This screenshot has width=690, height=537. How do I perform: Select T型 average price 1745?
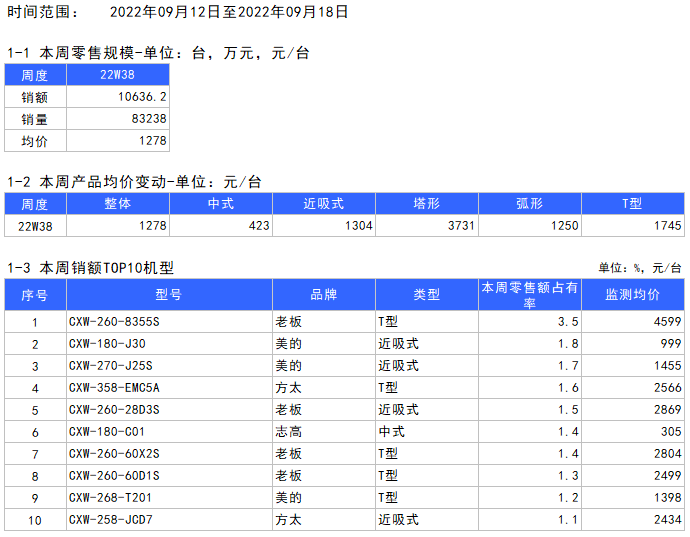[668, 226]
